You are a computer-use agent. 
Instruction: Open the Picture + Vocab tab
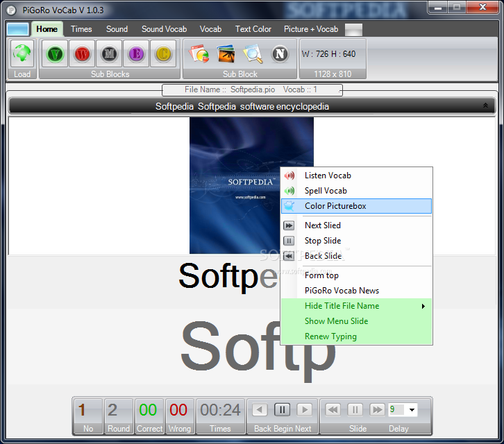coord(311,29)
